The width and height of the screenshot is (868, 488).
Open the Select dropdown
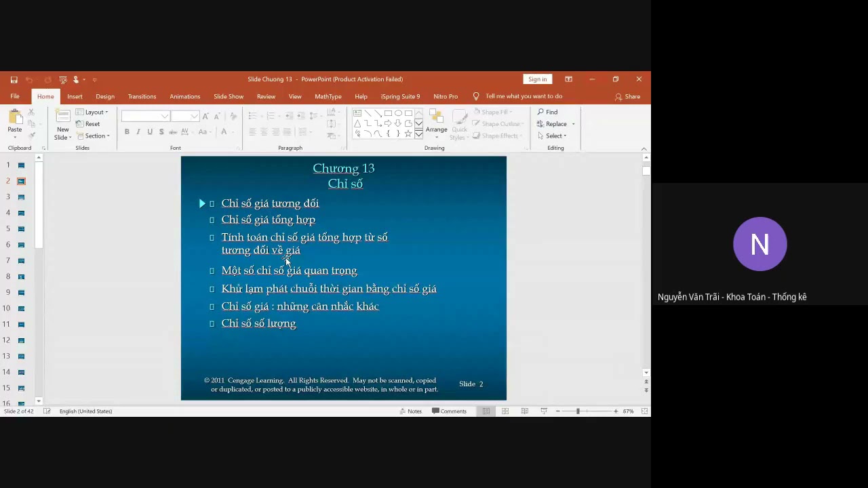click(x=551, y=136)
